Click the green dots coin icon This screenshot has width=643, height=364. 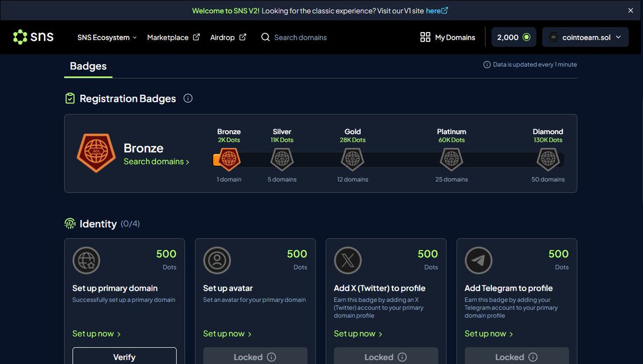(526, 37)
